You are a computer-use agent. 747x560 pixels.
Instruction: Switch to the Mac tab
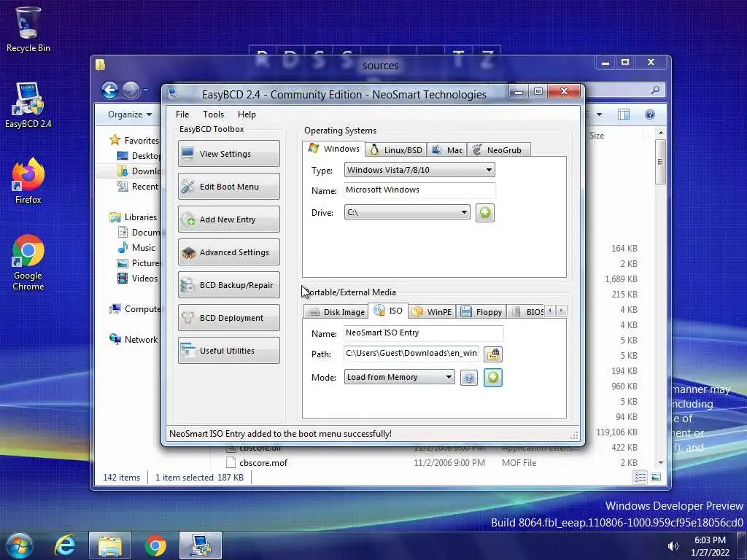tap(447, 150)
